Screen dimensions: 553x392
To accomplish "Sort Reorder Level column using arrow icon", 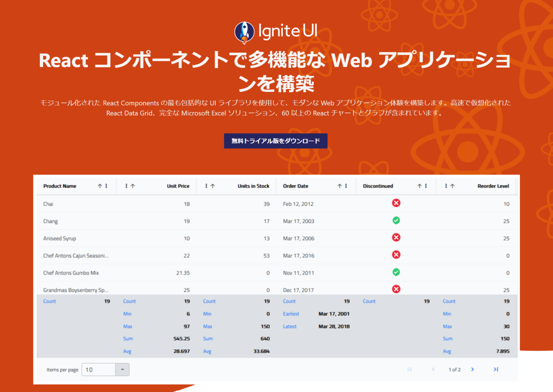I will pos(453,186).
